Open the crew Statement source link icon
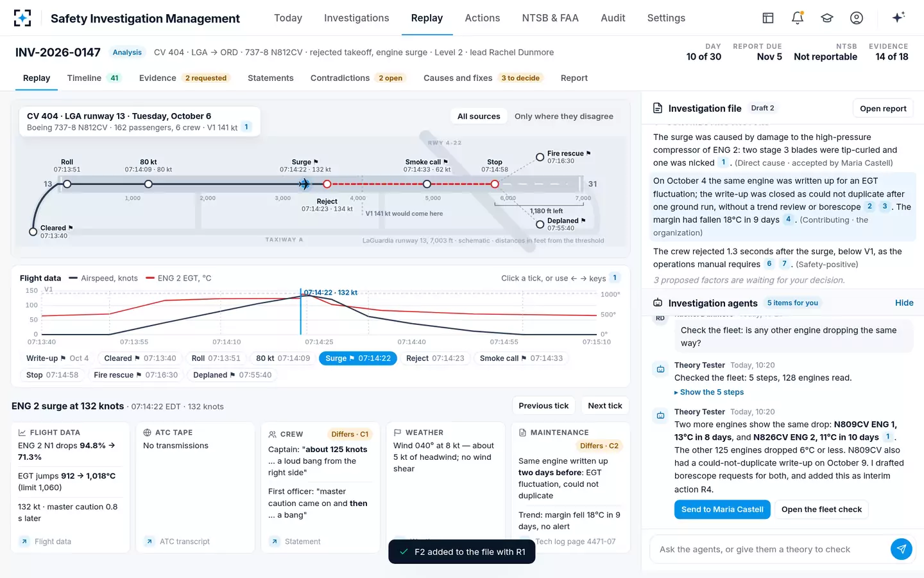The image size is (924, 578). (x=274, y=541)
